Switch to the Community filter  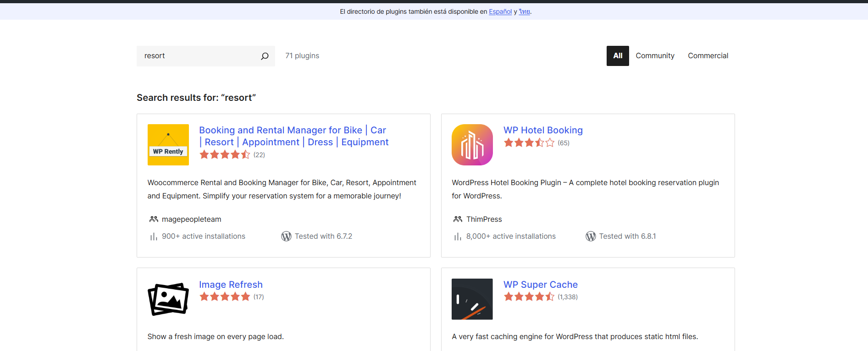[655, 56]
